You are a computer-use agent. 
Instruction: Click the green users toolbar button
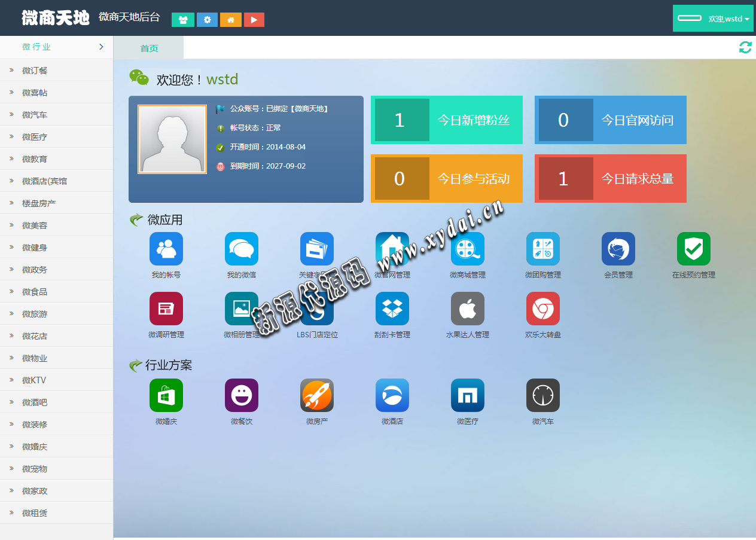click(183, 20)
